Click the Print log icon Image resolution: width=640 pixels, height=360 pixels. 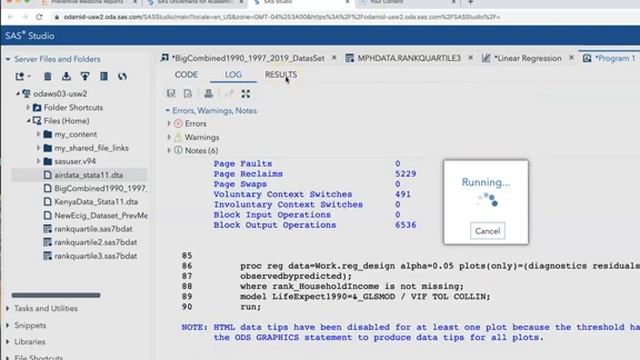tap(209, 93)
